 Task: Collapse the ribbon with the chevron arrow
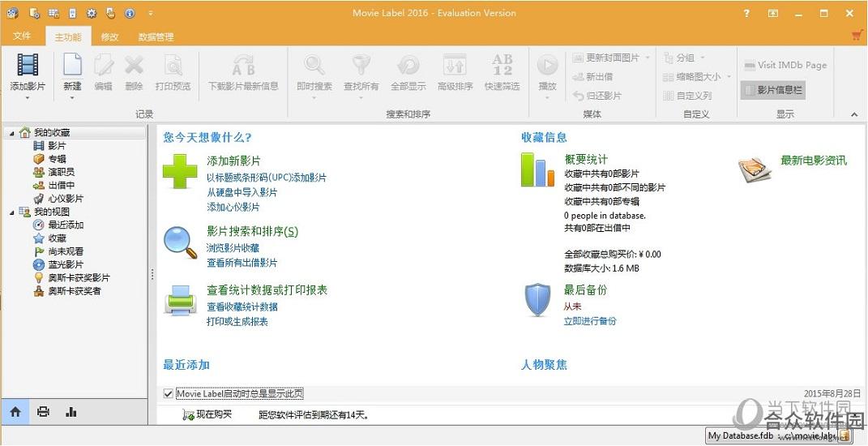(854, 114)
